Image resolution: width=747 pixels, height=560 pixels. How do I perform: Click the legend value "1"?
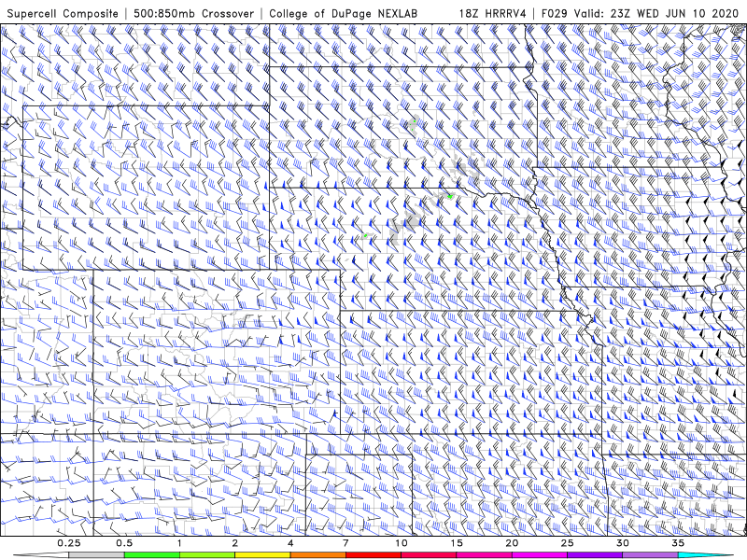coord(179,543)
